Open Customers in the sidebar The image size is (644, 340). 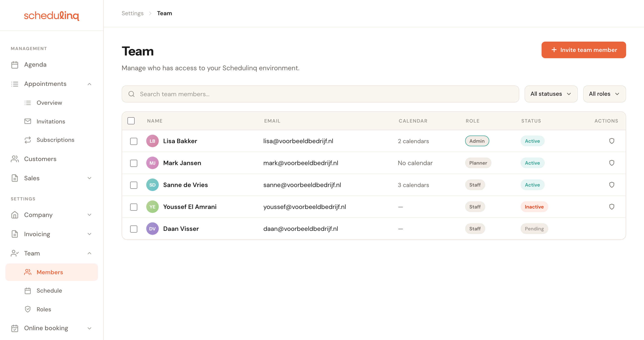52,159
